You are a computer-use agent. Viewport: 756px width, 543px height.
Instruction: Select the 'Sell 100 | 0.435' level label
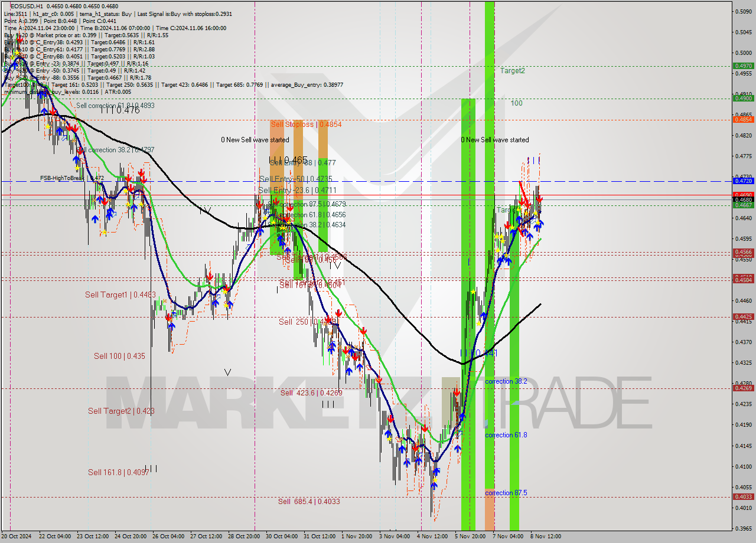(119, 356)
